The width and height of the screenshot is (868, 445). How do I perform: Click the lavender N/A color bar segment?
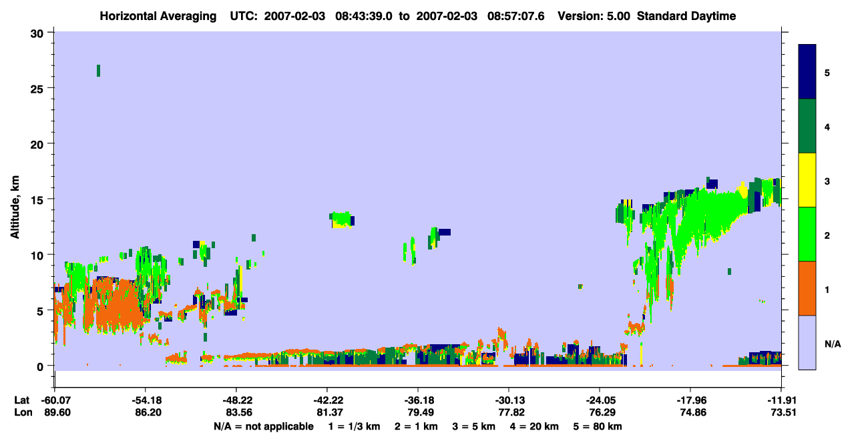(x=807, y=342)
